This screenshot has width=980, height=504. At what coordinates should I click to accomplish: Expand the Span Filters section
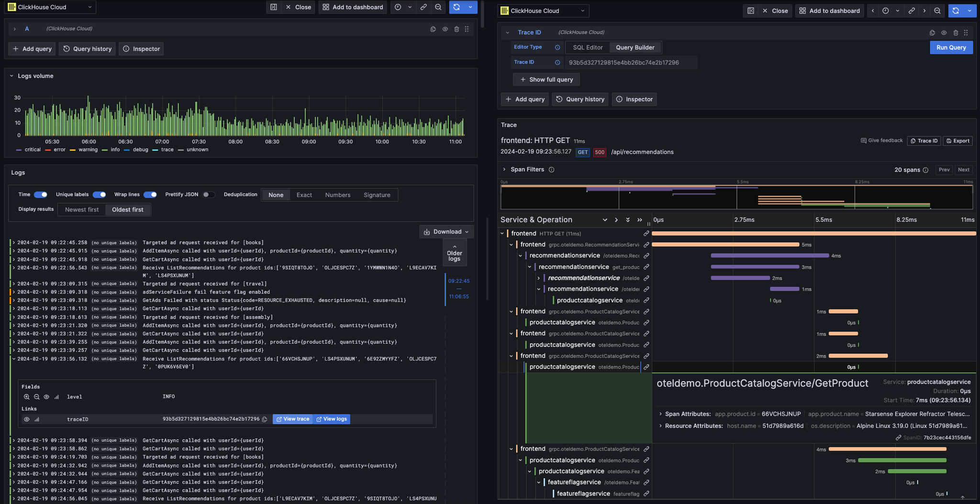point(504,169)
